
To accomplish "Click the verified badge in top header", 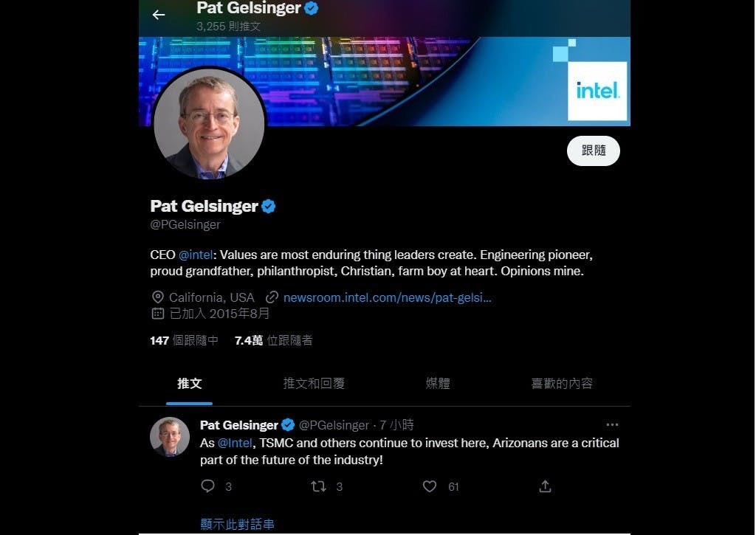I will (x=312, y=8).
